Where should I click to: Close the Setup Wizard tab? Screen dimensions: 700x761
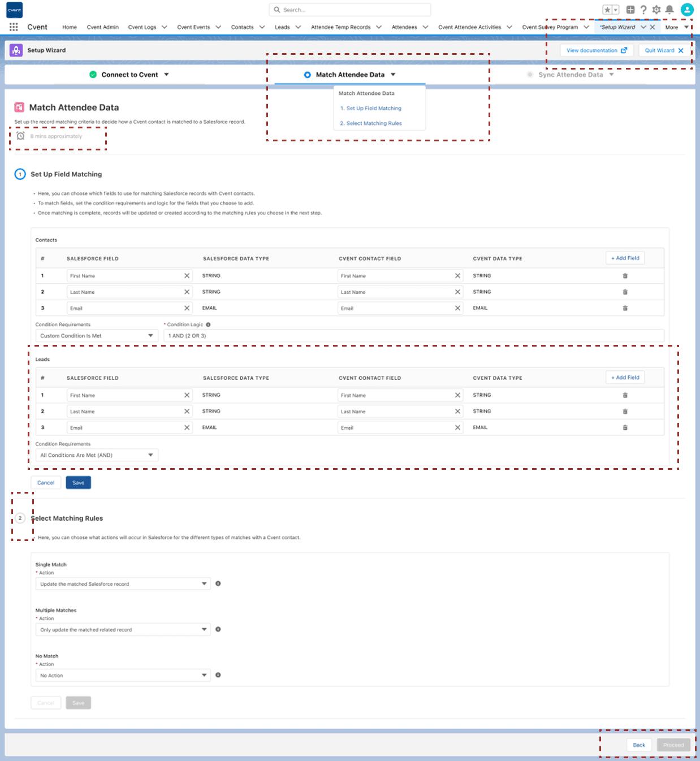(653, 27)
